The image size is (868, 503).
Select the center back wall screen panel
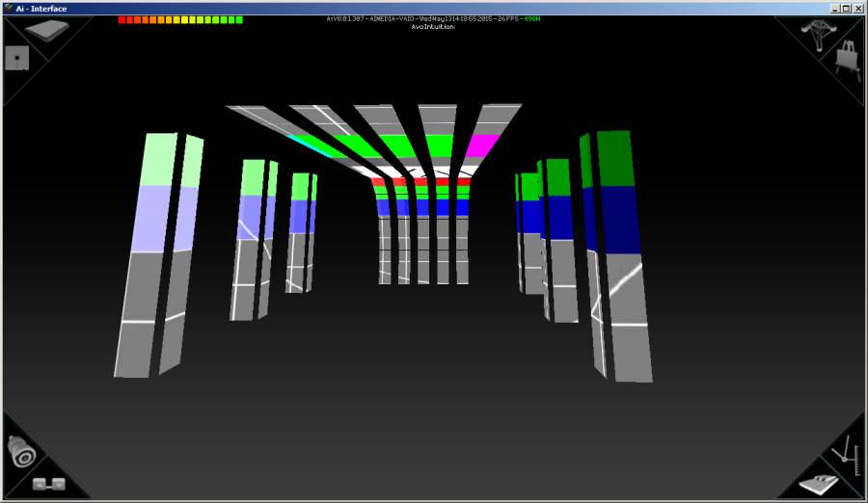tap(422, 230)
